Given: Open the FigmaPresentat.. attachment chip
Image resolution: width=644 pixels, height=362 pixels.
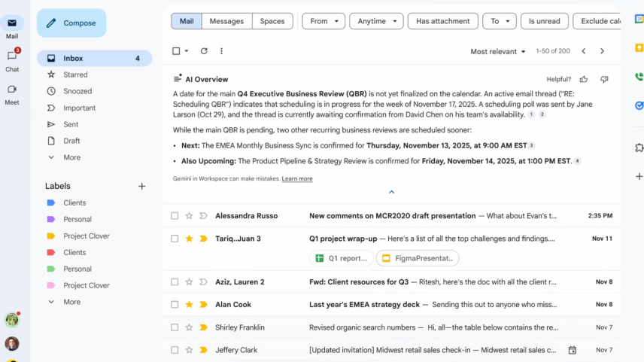Looking at the screenshot, I should pyautogui.click(x=418, y=258).
